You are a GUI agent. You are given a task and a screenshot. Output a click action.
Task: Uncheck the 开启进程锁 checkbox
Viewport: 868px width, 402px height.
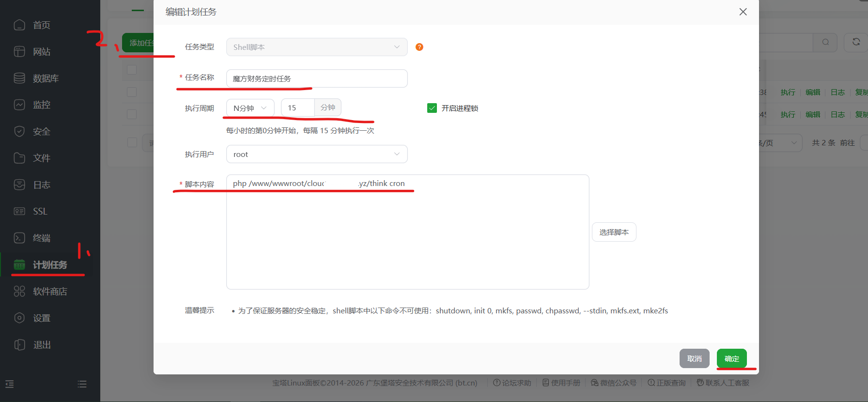pos(432,108)
